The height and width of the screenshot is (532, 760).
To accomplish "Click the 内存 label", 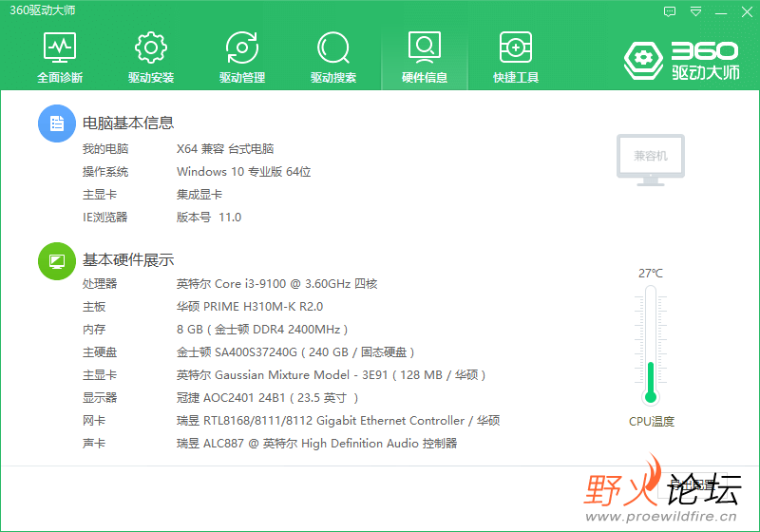I will [94, 330].
